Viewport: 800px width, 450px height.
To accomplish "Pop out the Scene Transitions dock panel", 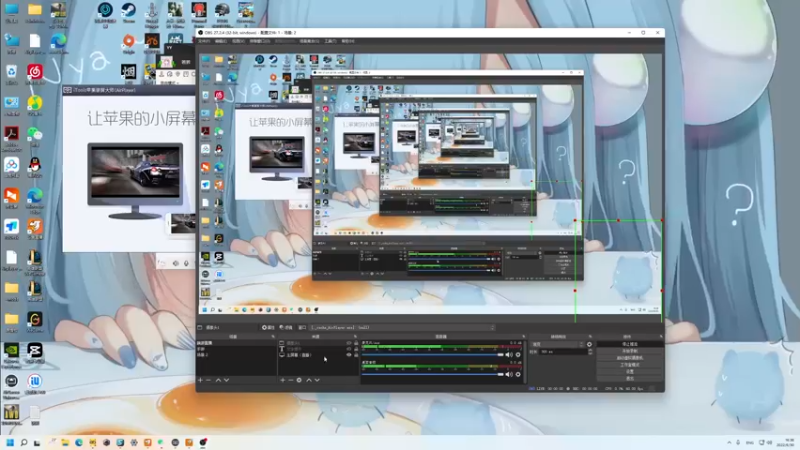I will point(591,336).
